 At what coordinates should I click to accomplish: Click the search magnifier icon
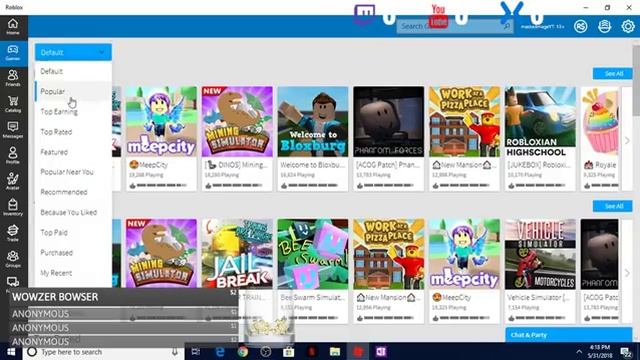tap(507, 27)
